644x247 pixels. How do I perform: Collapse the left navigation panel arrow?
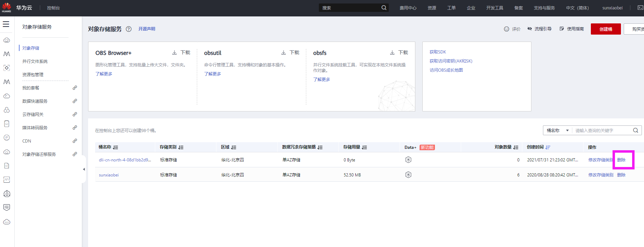tap(84, 169)
